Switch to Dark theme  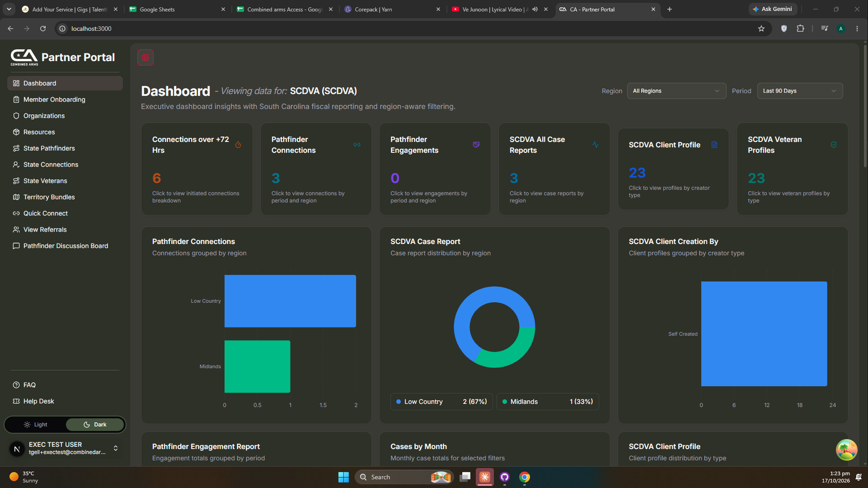point(95,425)
